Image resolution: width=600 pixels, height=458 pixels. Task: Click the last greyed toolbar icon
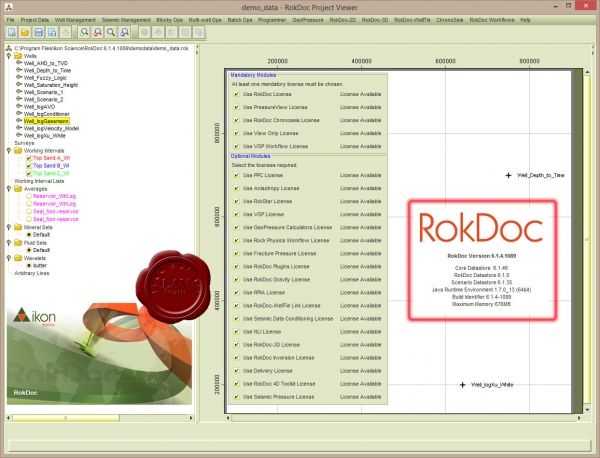pyautogui.click(x=199, y=33)
